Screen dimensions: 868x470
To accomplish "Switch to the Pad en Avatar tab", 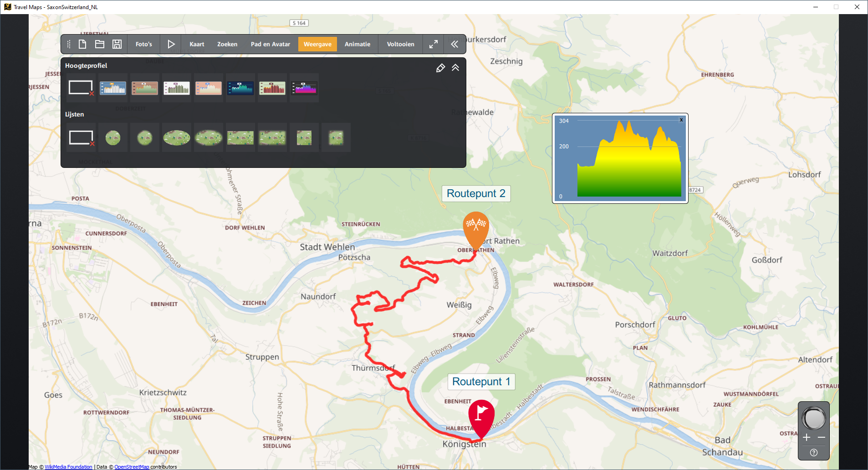I will click(270, 44).
